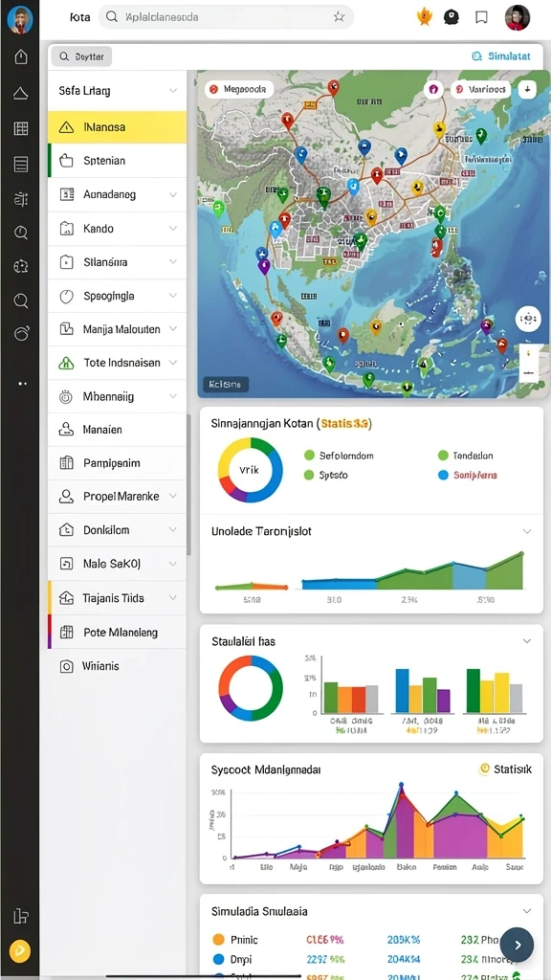
Task: Expand the Aonadaneg menu chevron
Action: (x=173, y=195)
